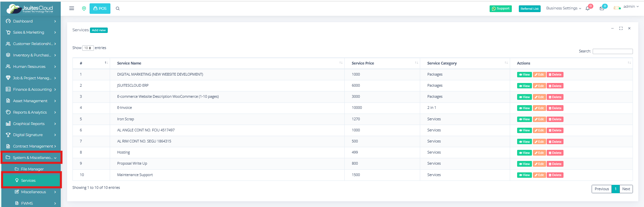The width and height of the screenshot is (644, 207).
Task: Change the Show entries count selector
Action: (x=88, y=48)
